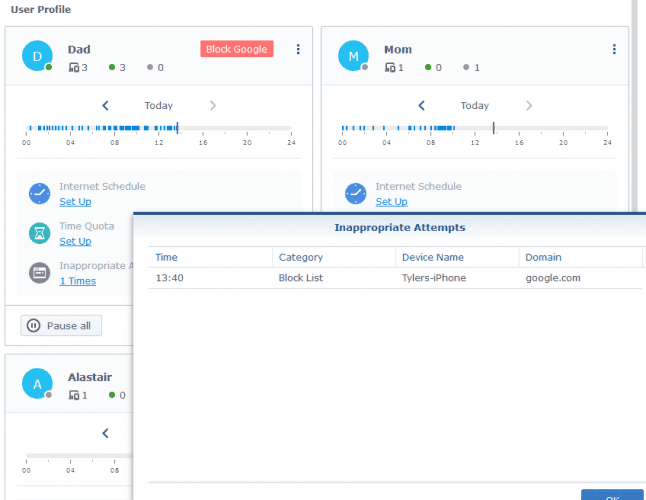Click Mom's Internet Schedule clock icon
Viewport: 646px width, 500px height.
(x=355, y=193)
